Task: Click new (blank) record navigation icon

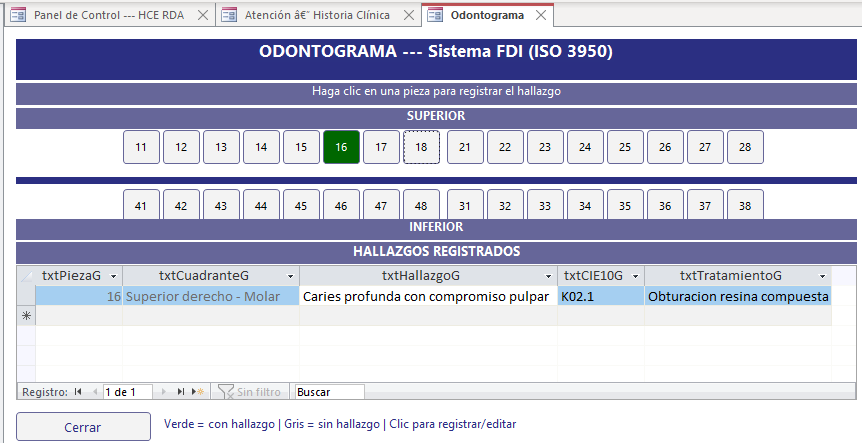Action: [198, 392]
